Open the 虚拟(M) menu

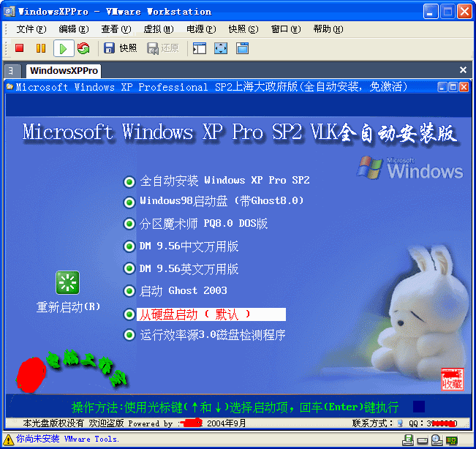pyautogui.click(x=159, y=29)
